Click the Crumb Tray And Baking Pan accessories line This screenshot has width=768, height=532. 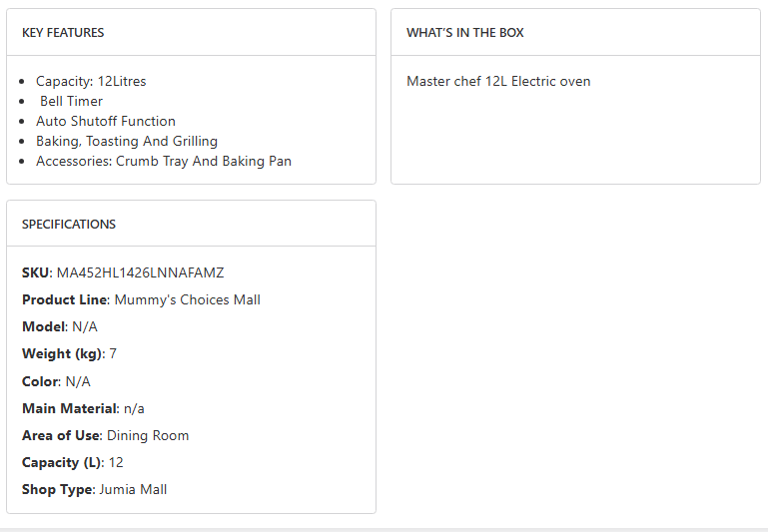(164, 161)
